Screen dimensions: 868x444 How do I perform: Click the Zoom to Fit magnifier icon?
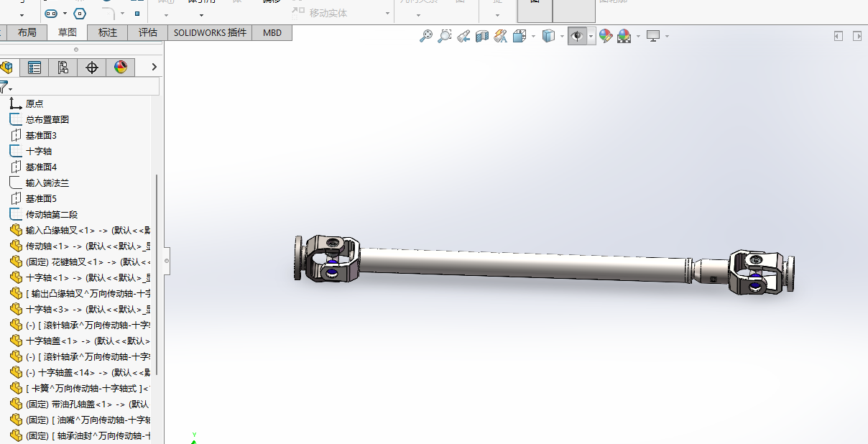tap(426, 36)
